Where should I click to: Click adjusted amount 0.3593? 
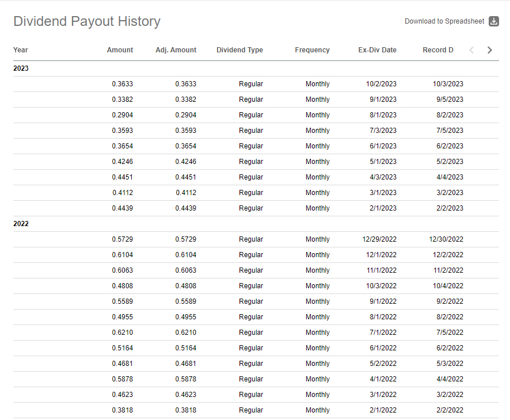coord(186,131)
